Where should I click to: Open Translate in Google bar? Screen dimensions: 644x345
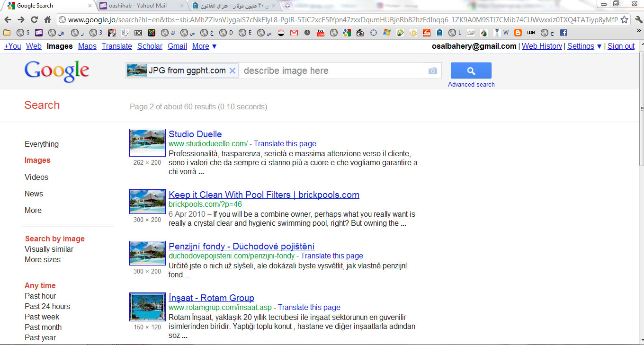(117, 46)
